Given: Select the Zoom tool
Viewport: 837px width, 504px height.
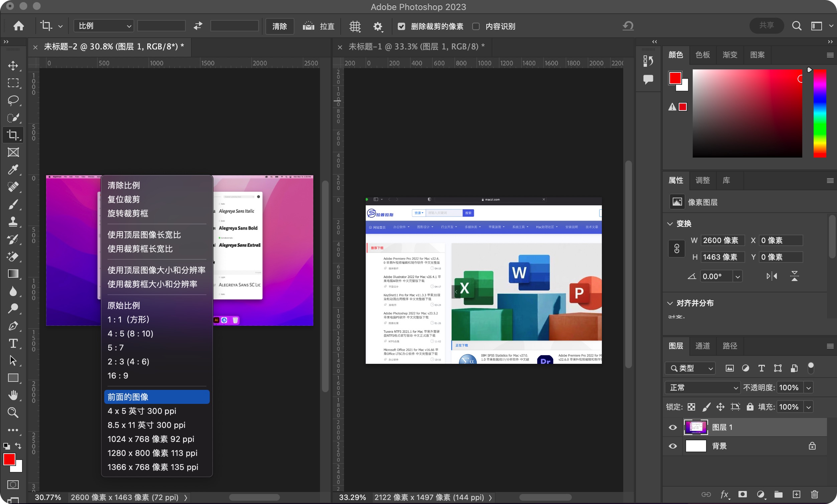Looking at the screenshot, I should 13,412.
